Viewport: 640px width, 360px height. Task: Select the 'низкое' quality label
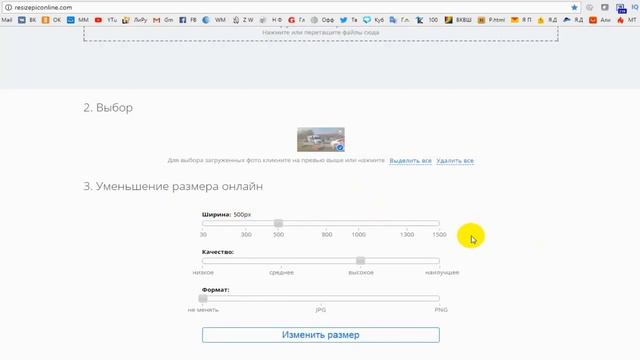[x=203, y=272]
